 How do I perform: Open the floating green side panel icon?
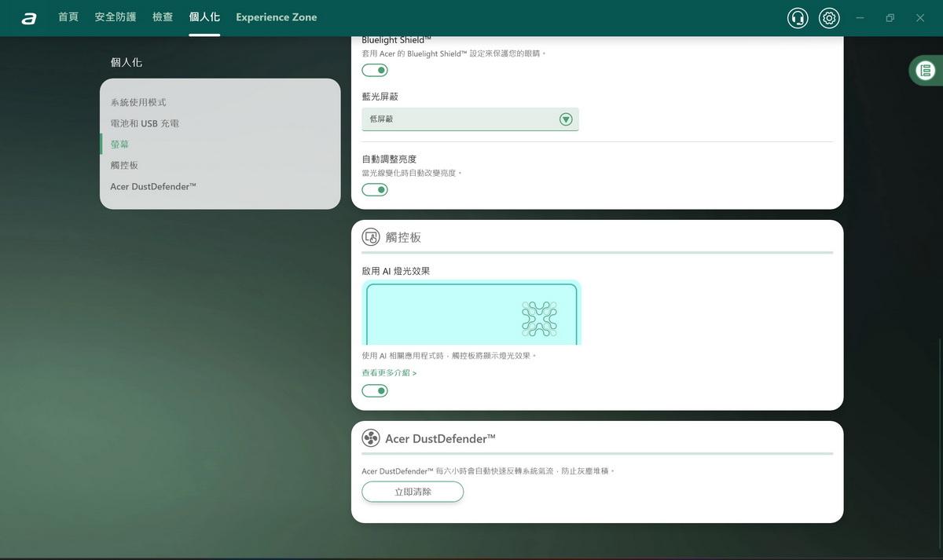click(x=926, y=71)
